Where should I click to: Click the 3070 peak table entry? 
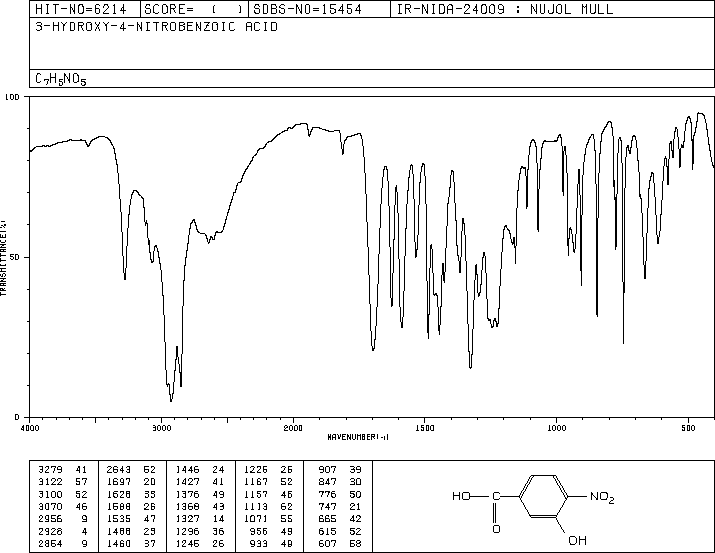(63, 506)
